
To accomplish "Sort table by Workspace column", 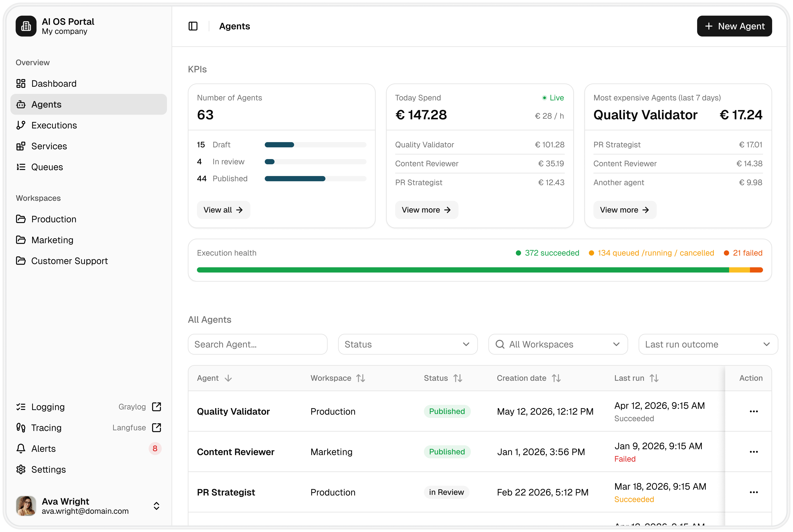I will (x=361, y=378).
